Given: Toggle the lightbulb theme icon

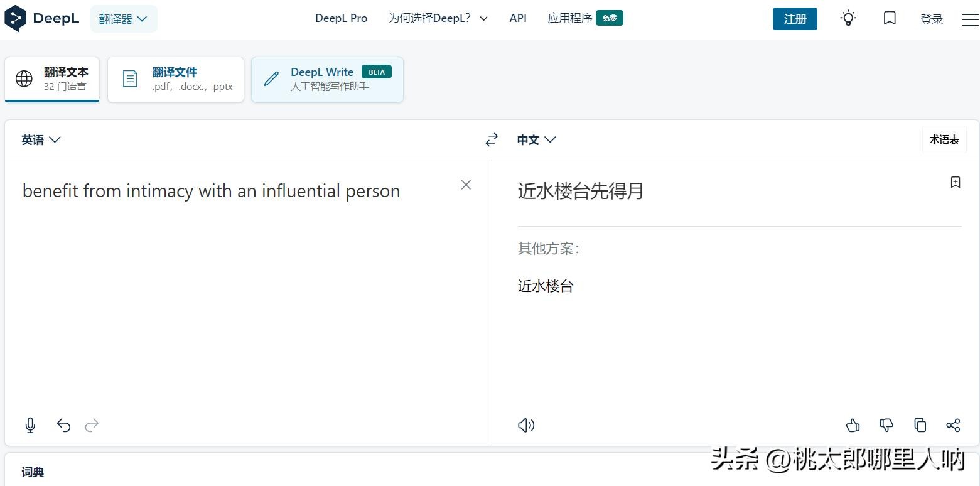Looking at the screenshot, I should pyautogui.click(x=848, y=18).
